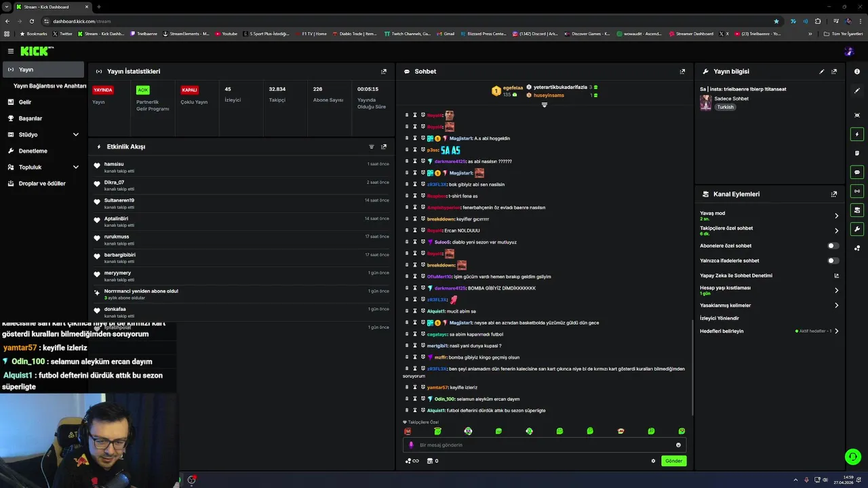The image size is (868, 488).
Task: Go to Droplar ve ödüller
Action: pyautogui.click(x=42, y=184)
